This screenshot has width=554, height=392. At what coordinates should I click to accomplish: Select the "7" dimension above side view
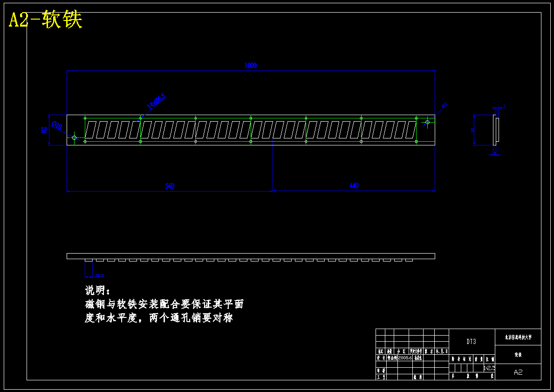pos(504,106)
